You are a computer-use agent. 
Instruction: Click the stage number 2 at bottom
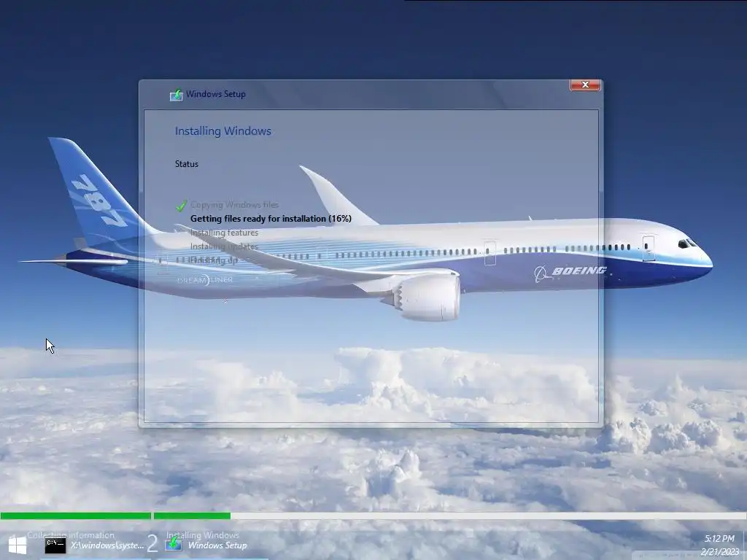152,543
